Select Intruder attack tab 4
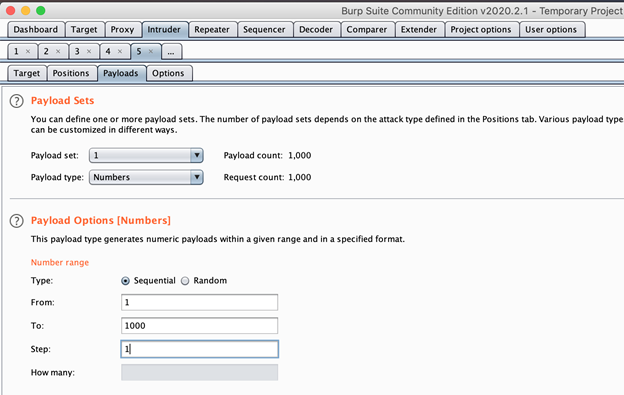 tap(108, 51)
